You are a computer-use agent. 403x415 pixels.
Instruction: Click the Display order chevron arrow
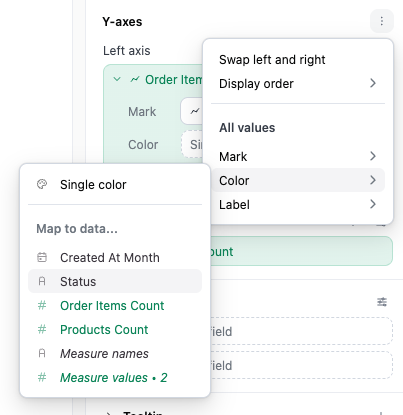pyautogui.click(x=373, y=83)
